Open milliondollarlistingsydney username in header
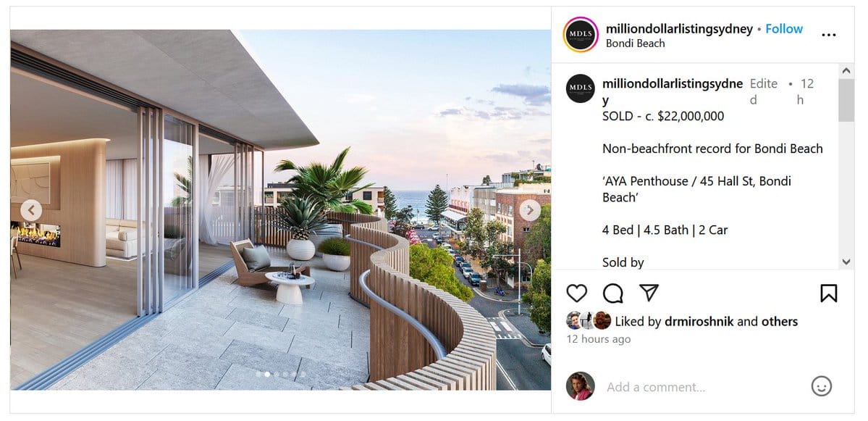 click(679, 29)
